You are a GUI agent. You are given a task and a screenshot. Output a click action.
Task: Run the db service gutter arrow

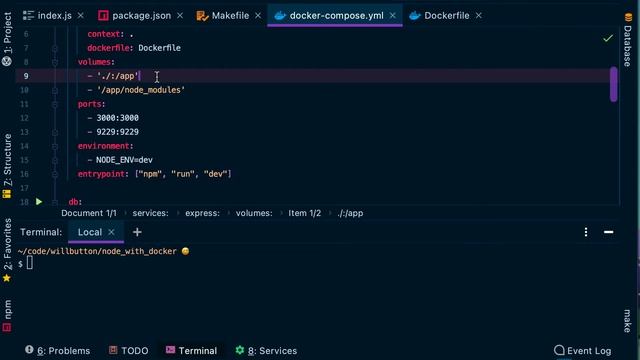39,202
